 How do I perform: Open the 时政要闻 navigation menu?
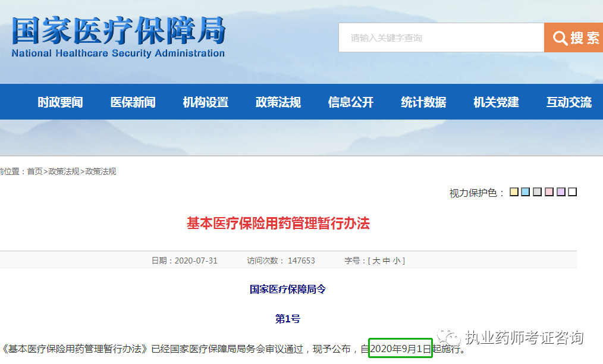point(60,102)
